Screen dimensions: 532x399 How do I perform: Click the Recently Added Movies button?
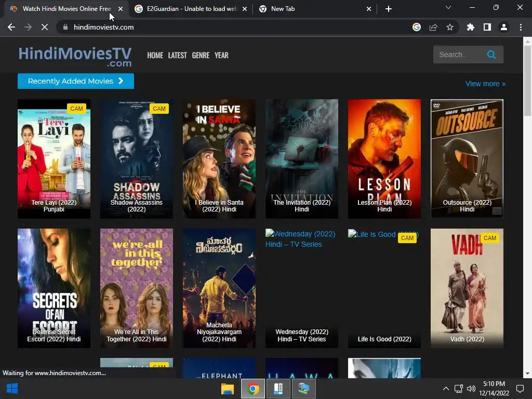[x=76, y=81]
